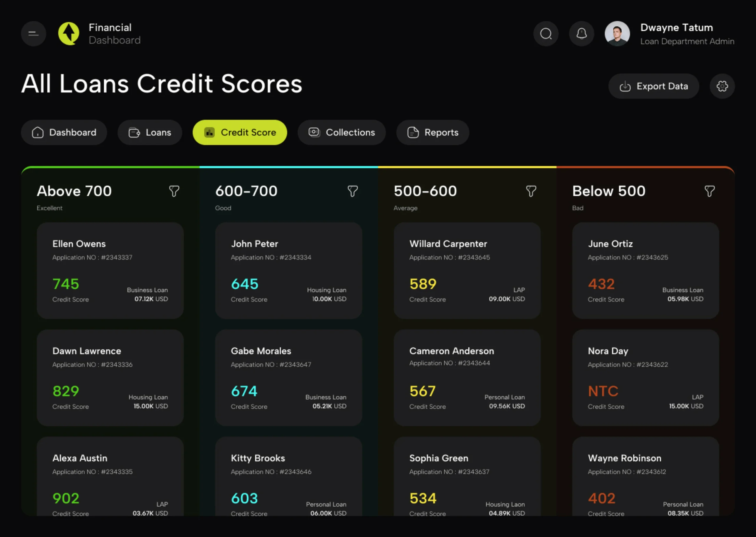The height and width of the screenshot is (537, 756).
Task: Switch to the Loans tab
Action: [150, 133]
